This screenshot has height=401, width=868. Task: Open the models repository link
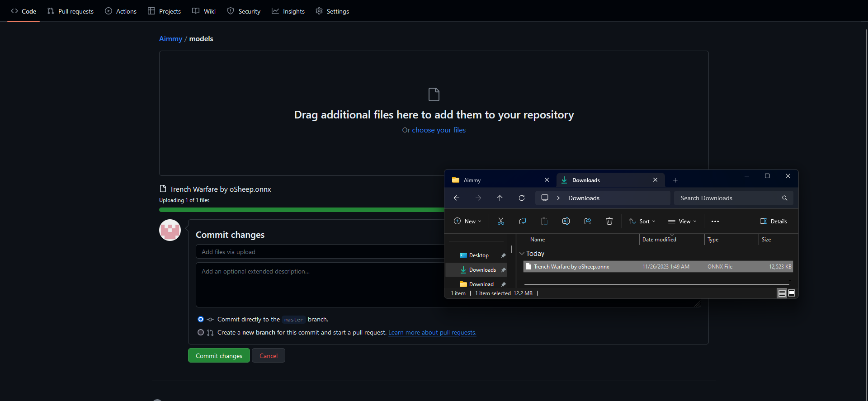[201, 38]
